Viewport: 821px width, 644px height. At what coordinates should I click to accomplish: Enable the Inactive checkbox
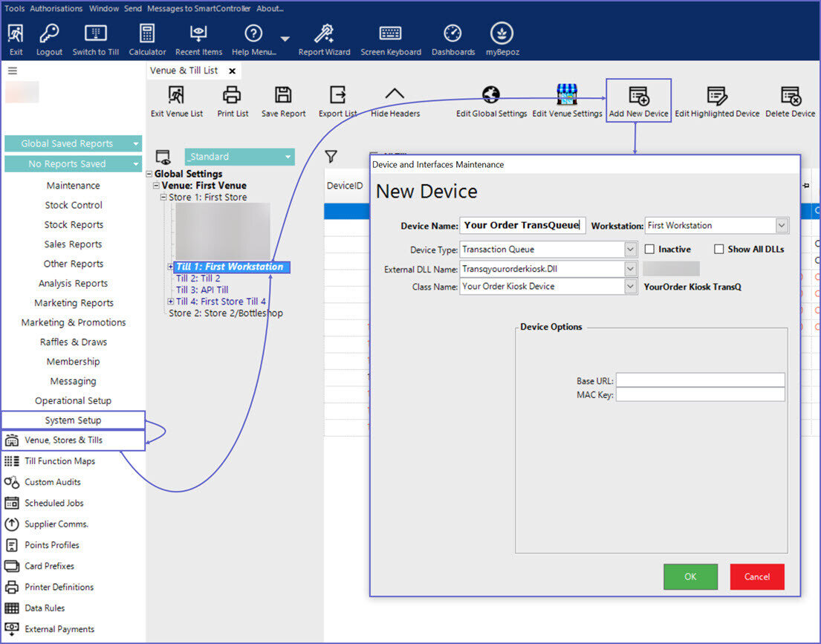click(650, 250)
